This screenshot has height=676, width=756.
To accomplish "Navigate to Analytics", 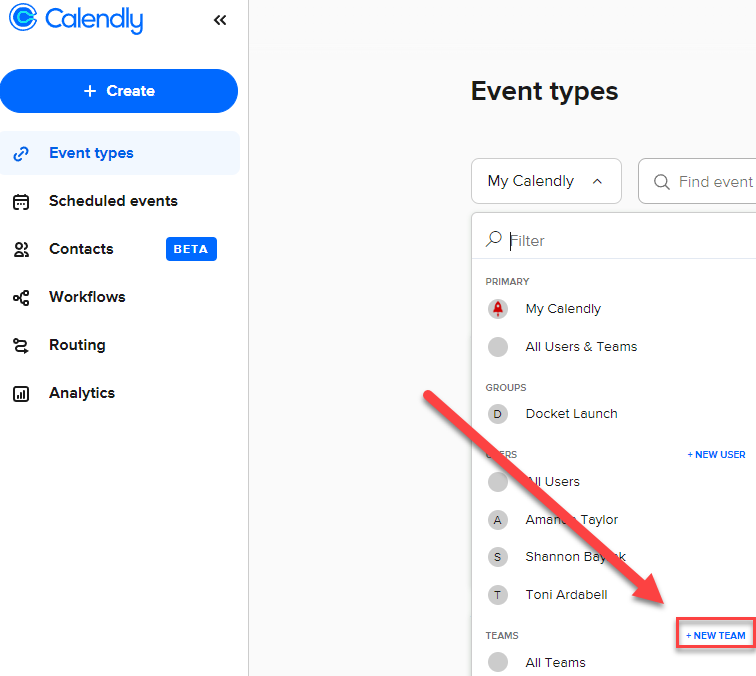I will [82, 393].
